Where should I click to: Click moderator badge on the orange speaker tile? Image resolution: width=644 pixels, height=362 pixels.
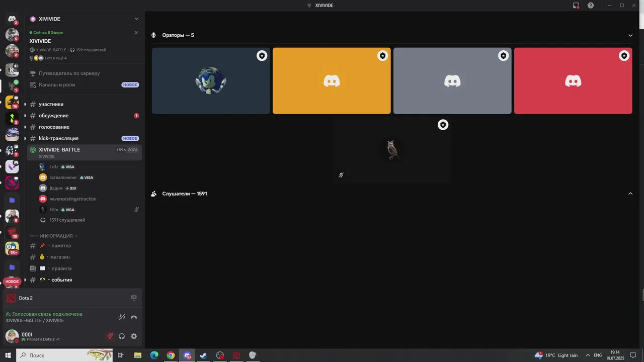coord(383,56)
